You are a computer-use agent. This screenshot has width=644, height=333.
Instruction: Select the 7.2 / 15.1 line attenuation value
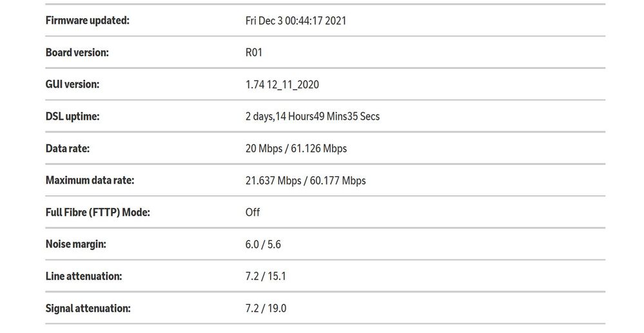pyautogui.click(x=266, y=276)
